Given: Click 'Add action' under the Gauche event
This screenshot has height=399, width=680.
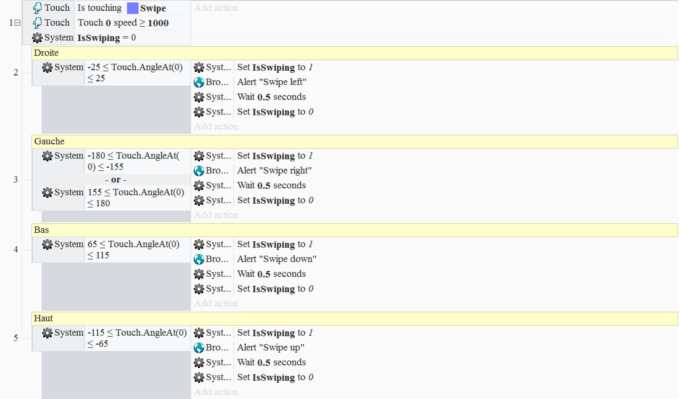Looking at the screenshot, I should (216, 215).
